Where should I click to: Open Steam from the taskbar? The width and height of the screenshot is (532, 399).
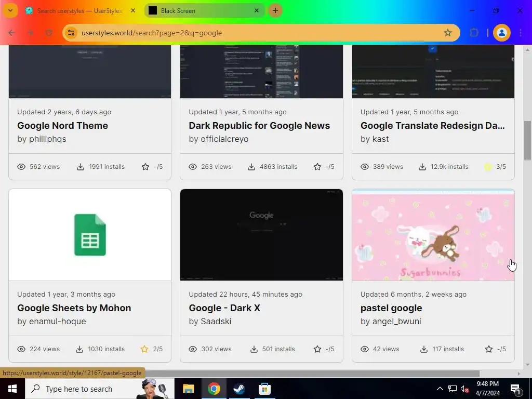tap(239, 389)
